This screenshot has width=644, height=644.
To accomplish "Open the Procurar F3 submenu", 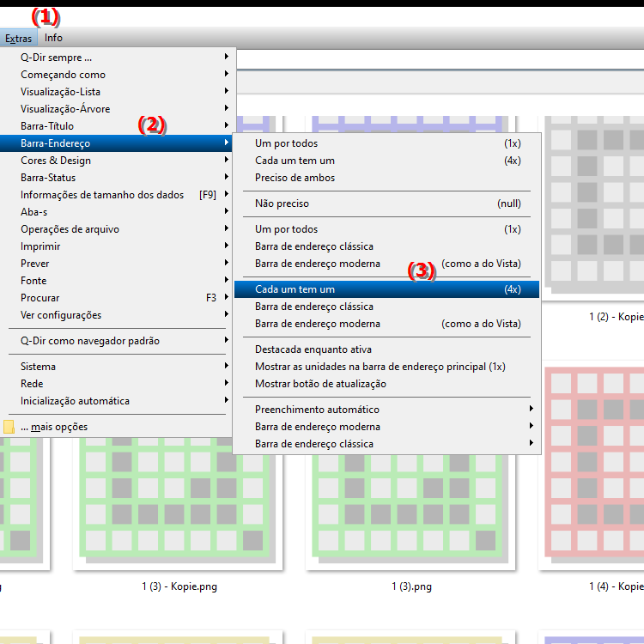I will pyautogui.click(x=118, y=298).
